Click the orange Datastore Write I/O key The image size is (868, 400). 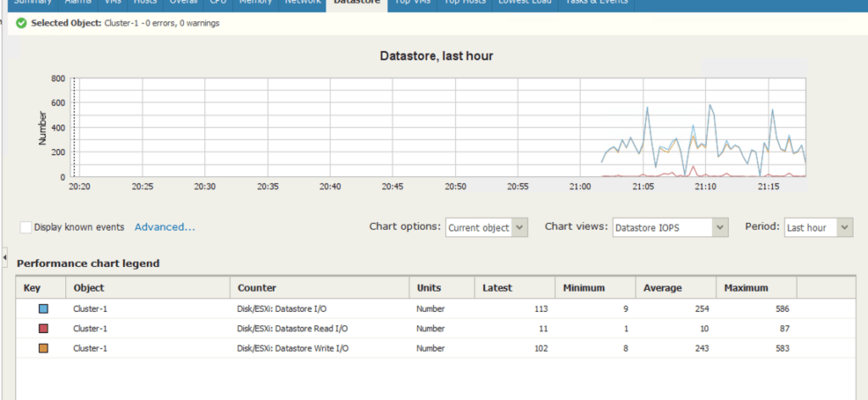point(42,348)
